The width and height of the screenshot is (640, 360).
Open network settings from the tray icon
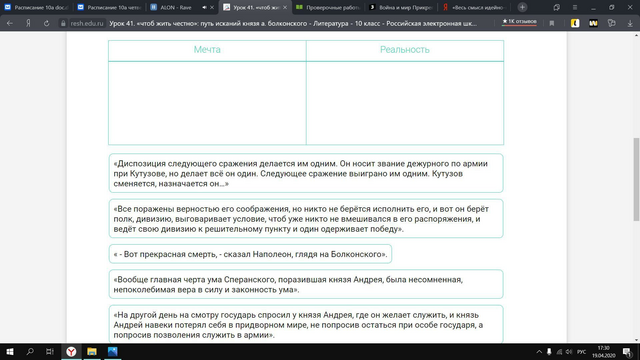click(559, 351)
